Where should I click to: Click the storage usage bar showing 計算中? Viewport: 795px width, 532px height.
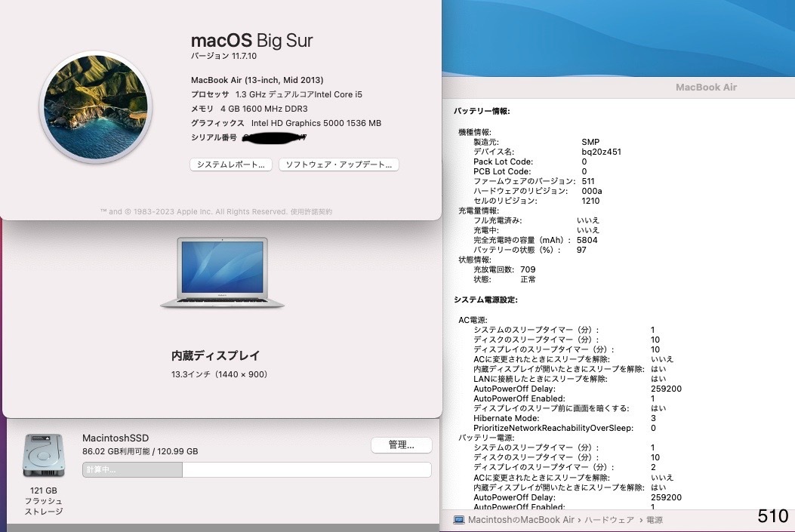point(257,469)
